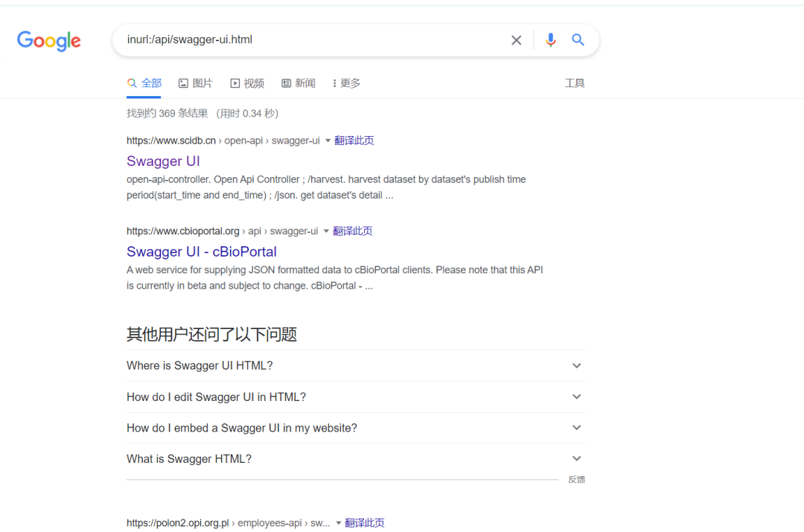Switch to the 视频 videos tab
This screenshot has height=532, width=804.
[x=247, y=83]
